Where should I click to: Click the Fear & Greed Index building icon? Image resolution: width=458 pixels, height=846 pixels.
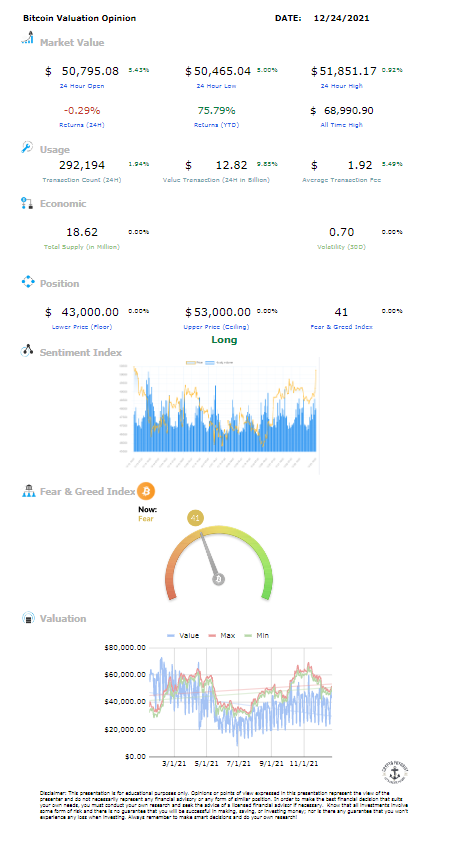[28, 491]
